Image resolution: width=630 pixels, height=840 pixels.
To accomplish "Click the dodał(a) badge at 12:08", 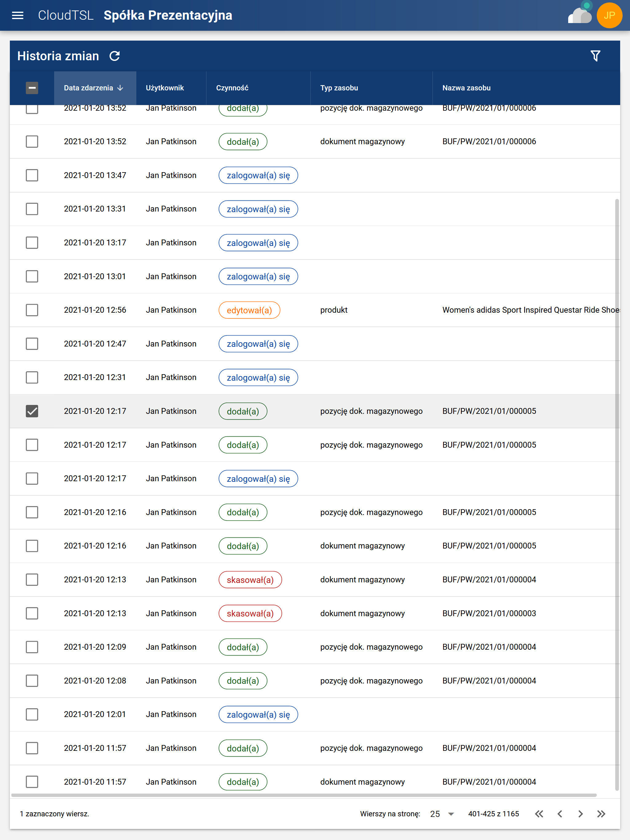I will [243, 681].
